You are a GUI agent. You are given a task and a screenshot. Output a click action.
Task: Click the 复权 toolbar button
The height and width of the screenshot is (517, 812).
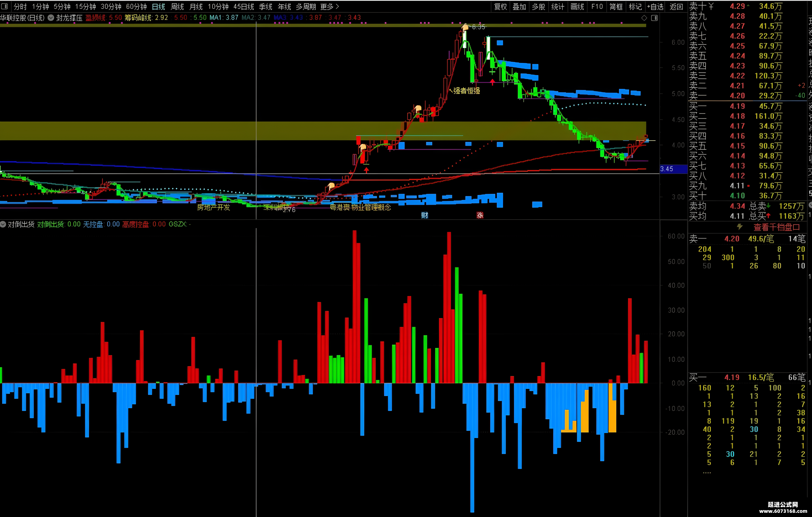pyautogui.click(x=501, y=6)
